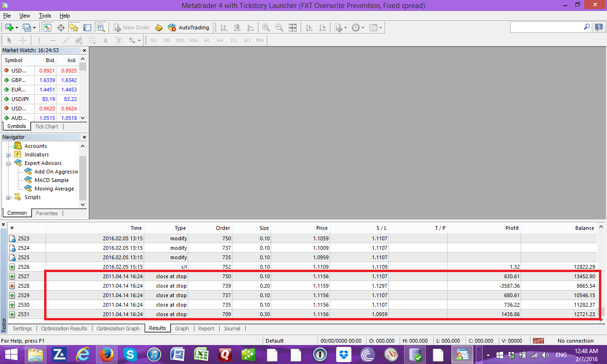The image size is (607, 364).
Task: Click the Zoom In magnifier
Action: point(266,27)
